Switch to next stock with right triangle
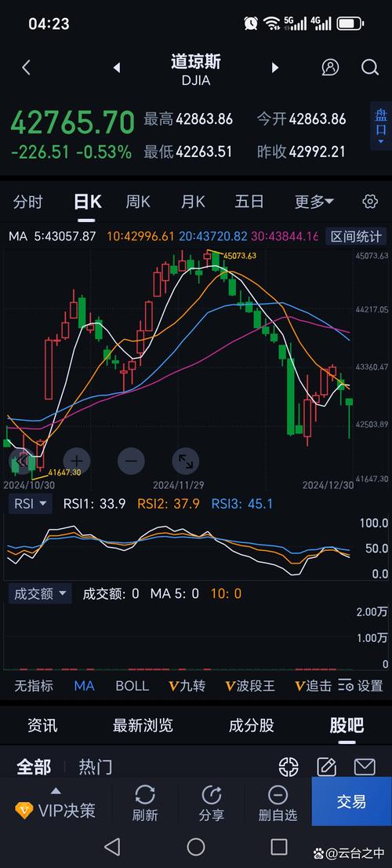The width and height of the screenshot is (392, 868). point(274,67)
